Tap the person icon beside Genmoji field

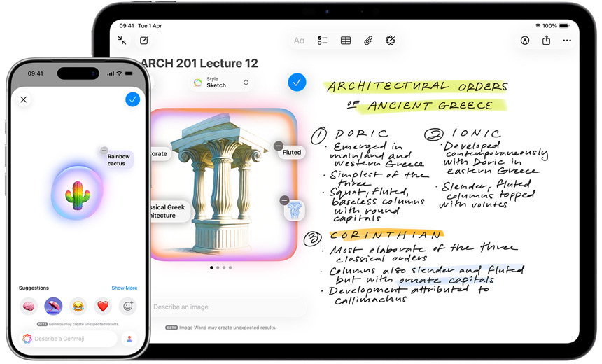coord(129,339)
